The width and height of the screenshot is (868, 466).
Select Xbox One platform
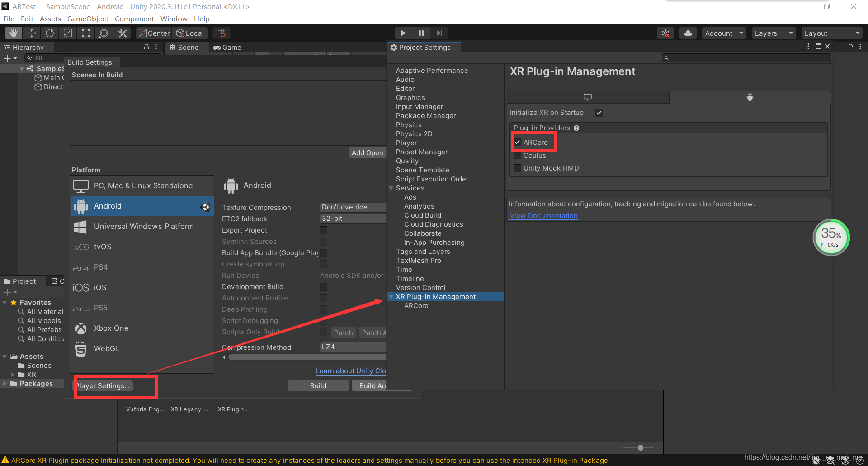142,328
